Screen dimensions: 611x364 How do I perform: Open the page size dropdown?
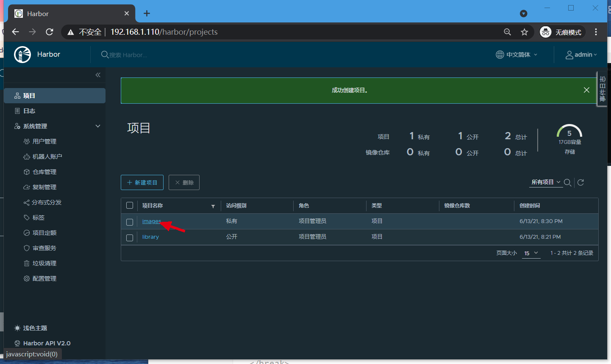pos(531,253)
